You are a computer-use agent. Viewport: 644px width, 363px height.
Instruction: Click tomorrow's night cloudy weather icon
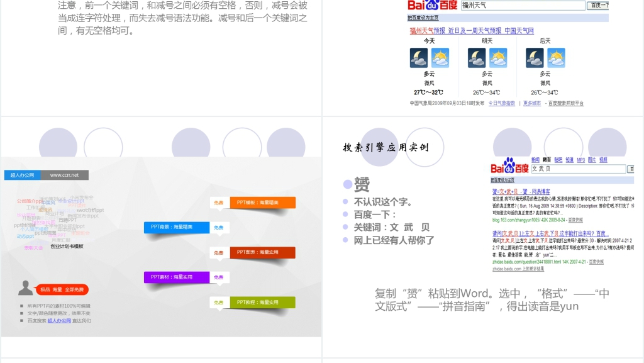(477, 58)
